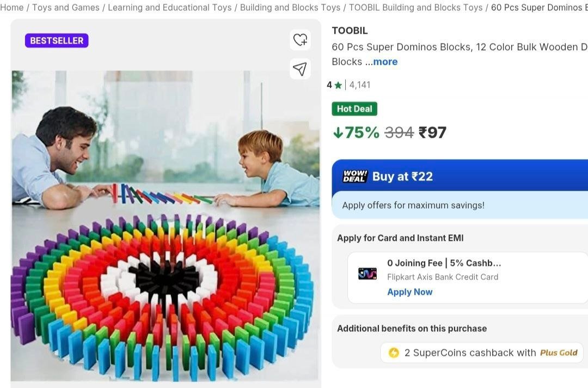View the 4,141 ratings count

pyautogui.click(x=360, y=85)
